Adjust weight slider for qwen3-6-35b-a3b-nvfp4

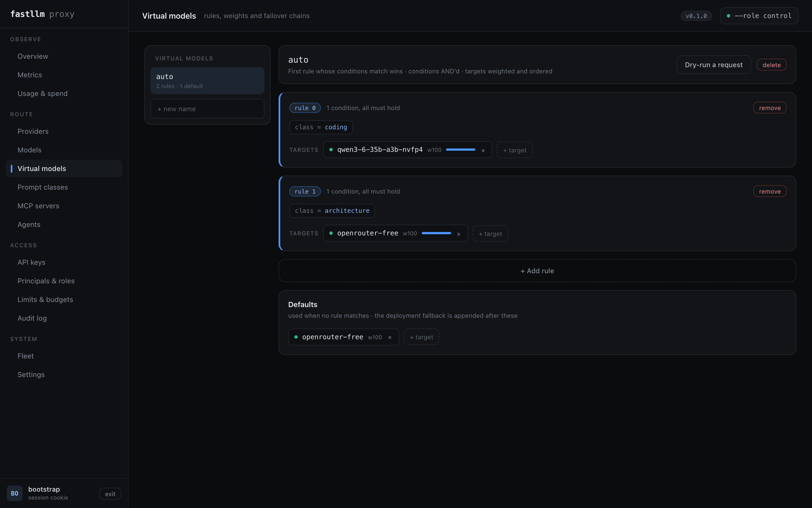coord(460,150)
